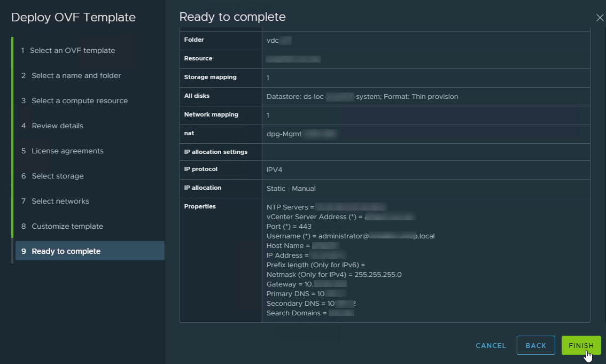
Task: Select the nat network mapping row
Action: pyautogui.click(x=301, y=134)
